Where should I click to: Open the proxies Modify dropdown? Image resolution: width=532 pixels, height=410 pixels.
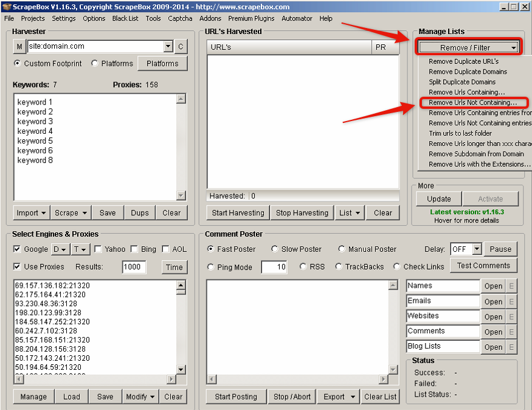(x=140, y=397)
